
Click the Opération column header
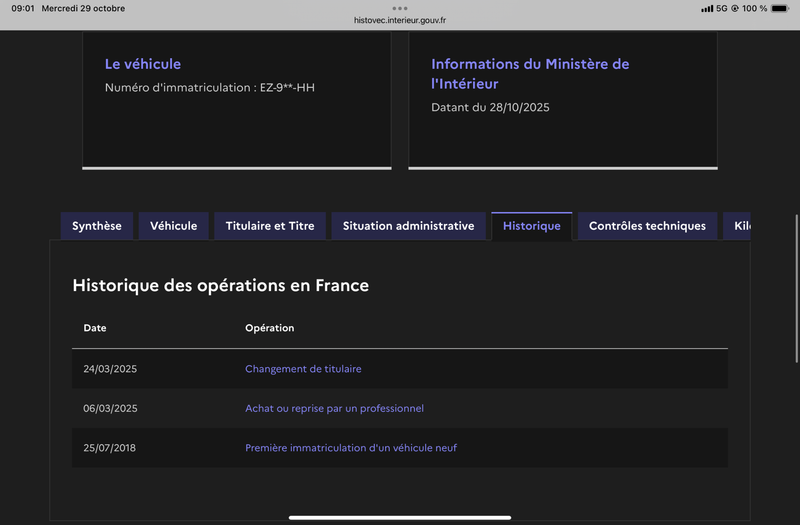point(269,328)
